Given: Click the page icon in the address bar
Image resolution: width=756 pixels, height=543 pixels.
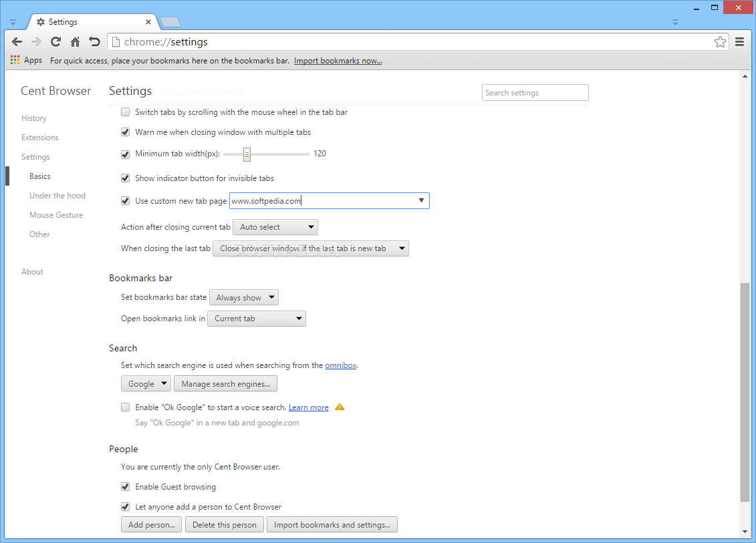Looking at the screenshot, I should pos(116,42).
